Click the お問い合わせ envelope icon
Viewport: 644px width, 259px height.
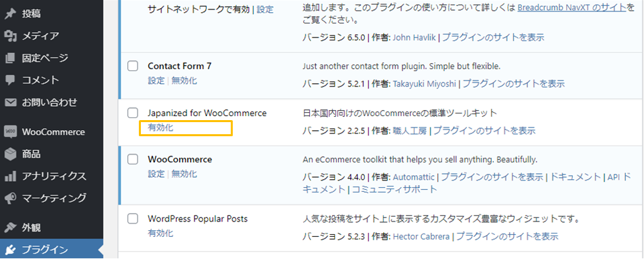[10, 103]
